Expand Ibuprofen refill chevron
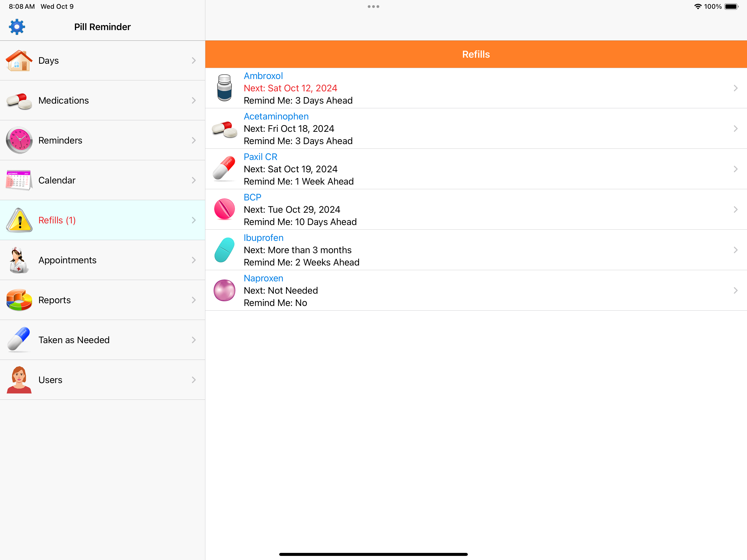The image size is (747, 560). [736, 250]
